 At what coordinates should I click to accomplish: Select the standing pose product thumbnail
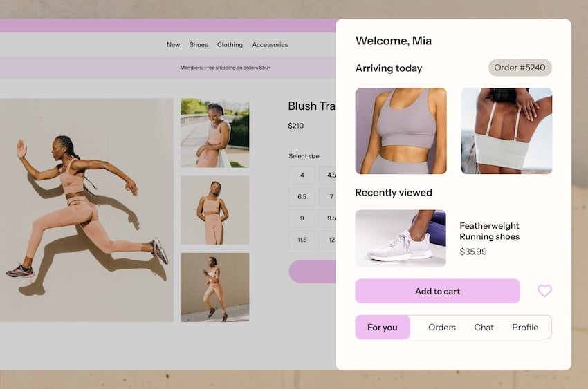point(214,210)
